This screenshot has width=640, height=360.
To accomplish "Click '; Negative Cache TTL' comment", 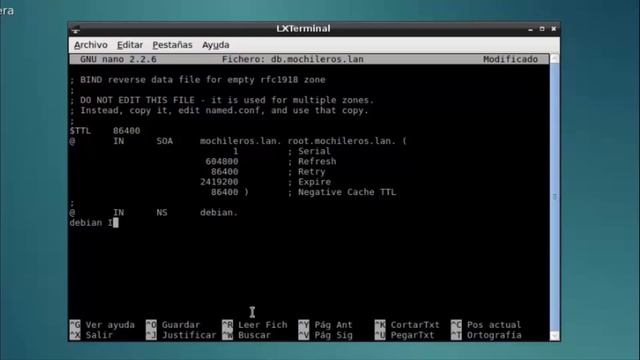I will coord(342,192).
